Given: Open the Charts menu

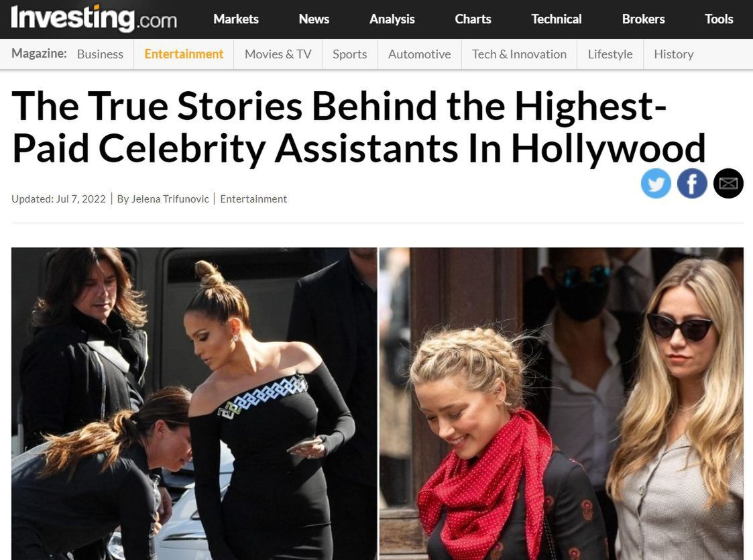Looking at the screenshot, I should pos(473,19).
